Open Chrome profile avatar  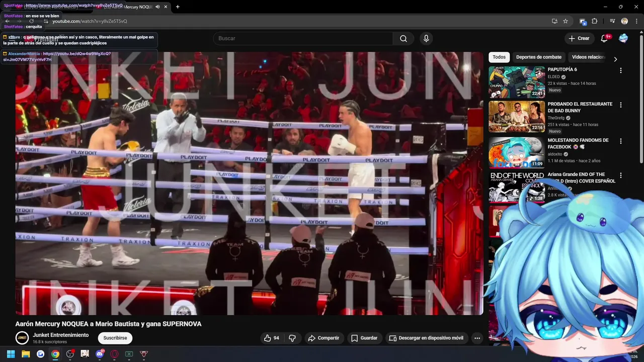click(624, 21)
